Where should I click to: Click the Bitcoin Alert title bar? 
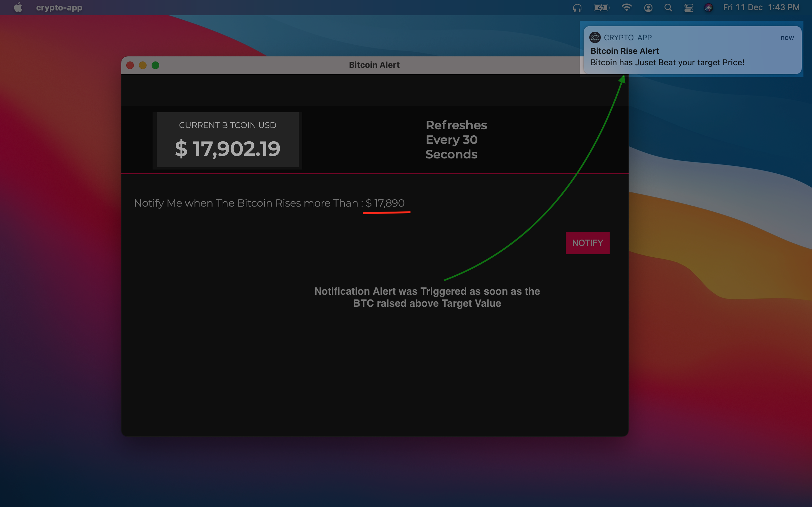[x=374, y=65]
